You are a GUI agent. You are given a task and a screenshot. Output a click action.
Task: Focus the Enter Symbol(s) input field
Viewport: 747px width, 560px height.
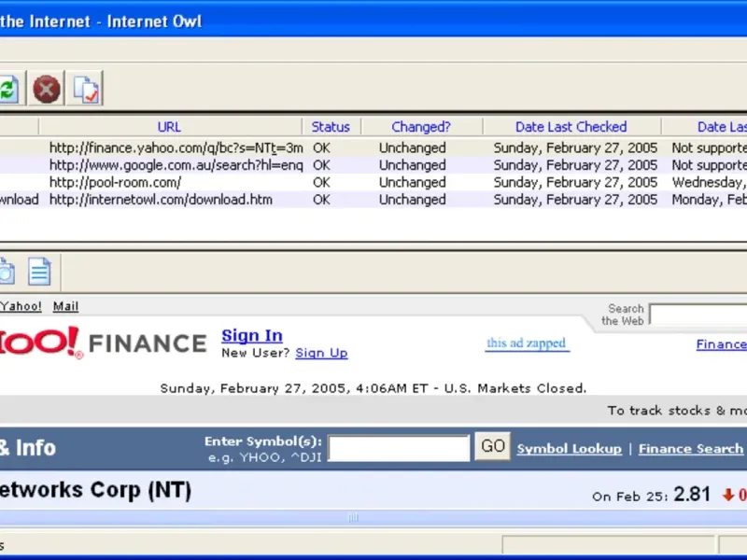pyautogui.click(x=400, y=448)
